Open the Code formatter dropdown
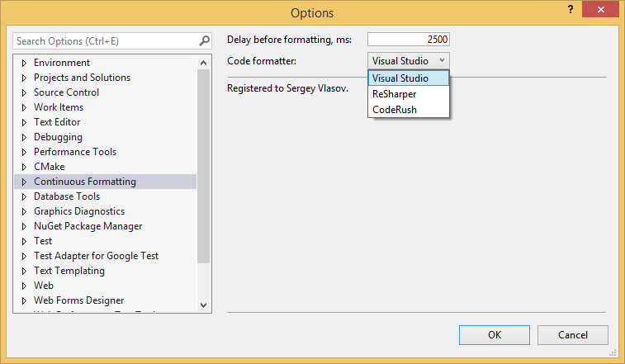 click(x=409, y=60)
